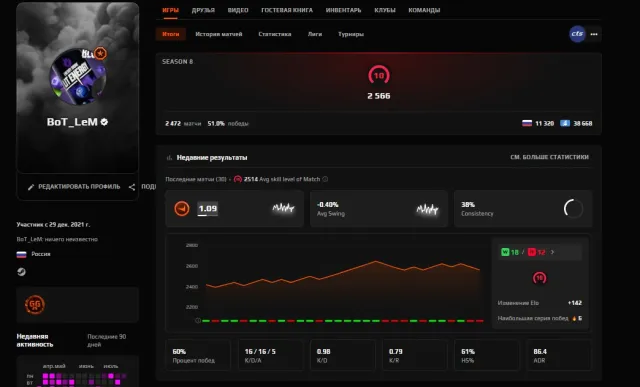Click Последние 90 дней label

tap(107, 340)
